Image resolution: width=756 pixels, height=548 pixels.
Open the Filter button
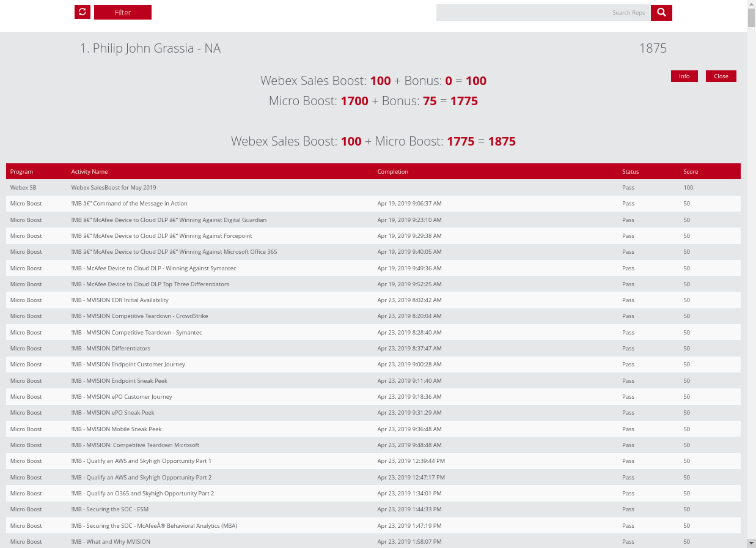pos(123,12)
